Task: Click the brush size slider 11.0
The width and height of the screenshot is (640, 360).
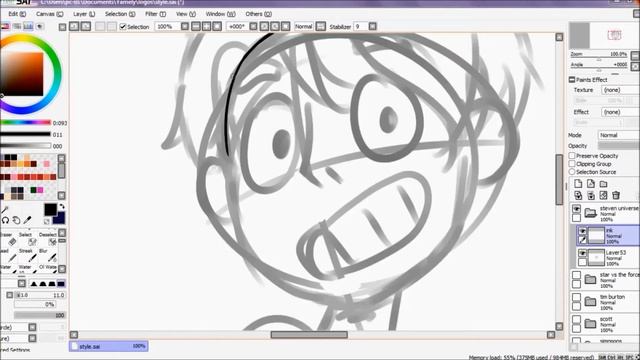Action: 40,295
